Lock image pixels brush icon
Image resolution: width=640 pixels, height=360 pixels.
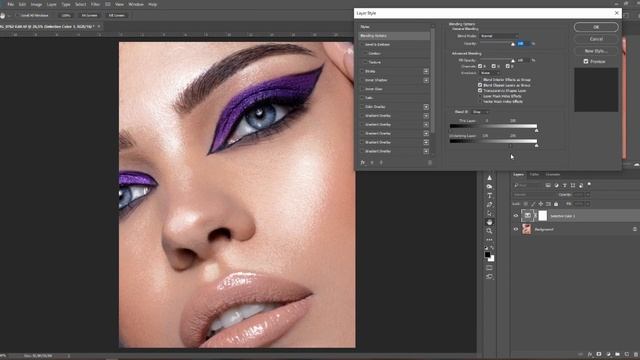point(533,204)
